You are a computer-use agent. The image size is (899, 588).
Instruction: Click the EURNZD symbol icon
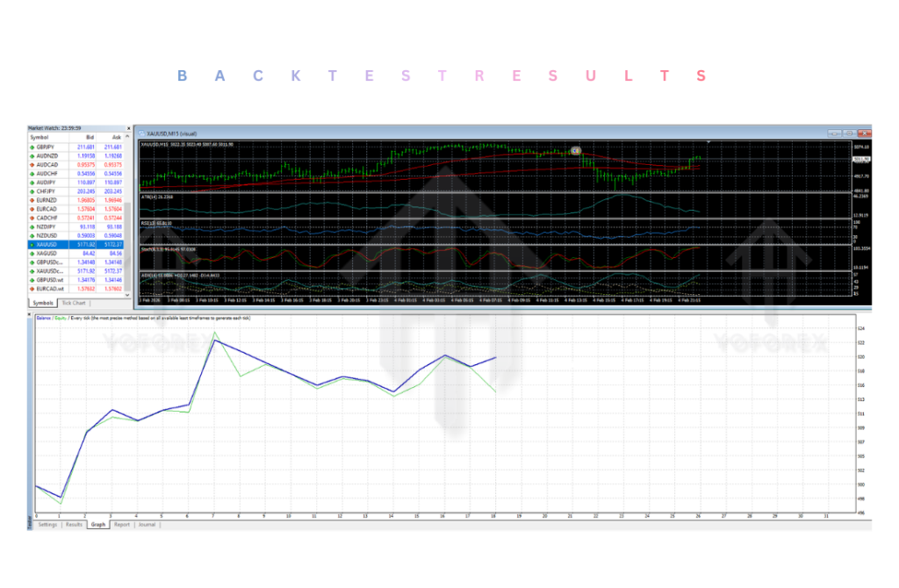point(32,200)
